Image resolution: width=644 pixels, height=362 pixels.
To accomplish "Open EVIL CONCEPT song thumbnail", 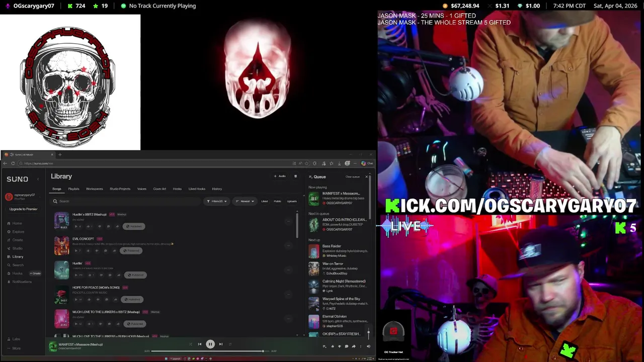I will (61, 245).
